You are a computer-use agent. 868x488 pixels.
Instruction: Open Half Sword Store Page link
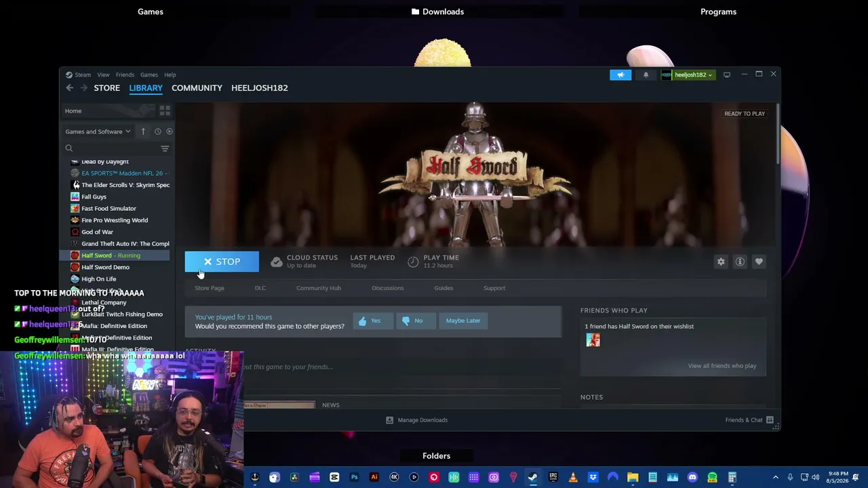(x=210, y=288)
